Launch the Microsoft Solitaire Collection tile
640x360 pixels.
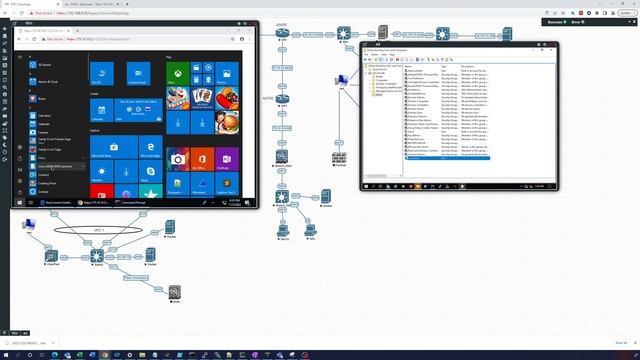coord(202,98)
